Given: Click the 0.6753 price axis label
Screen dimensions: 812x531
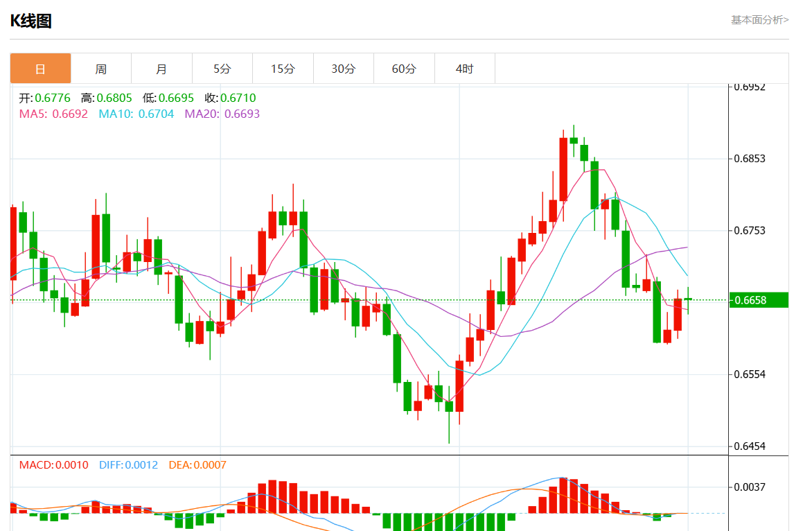Looking at the screenshot, I should click(x=750, y=231).
